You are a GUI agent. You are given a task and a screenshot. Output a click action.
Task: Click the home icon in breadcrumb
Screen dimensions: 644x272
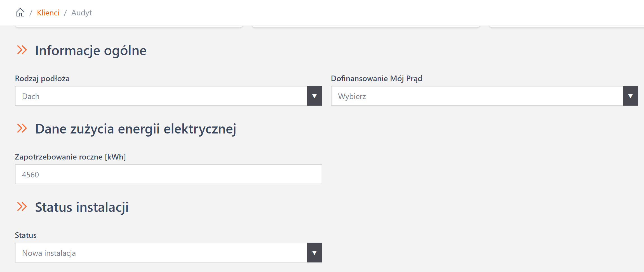[x=20, y=13]
